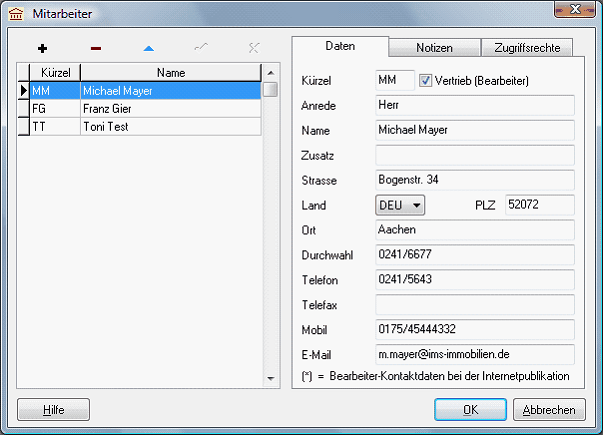Click the list scrollbar up arrow
The width and height of the screenshot is (604, 436).
click(270, 73)
